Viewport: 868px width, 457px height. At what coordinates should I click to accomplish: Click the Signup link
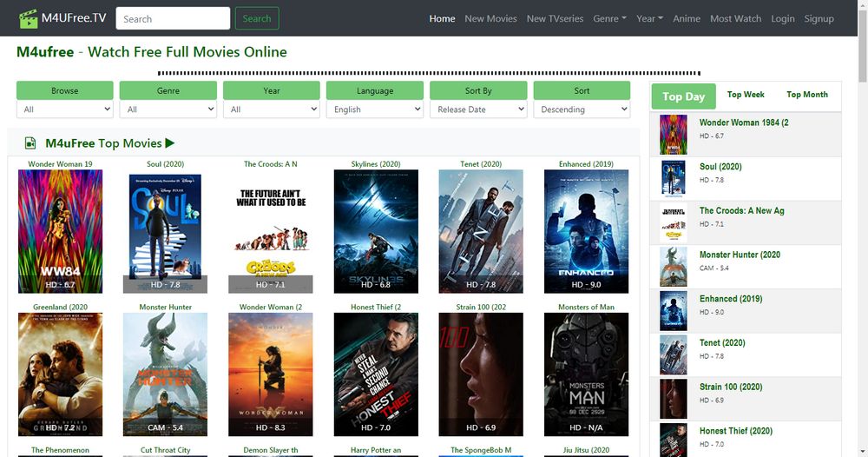(819, 18)
